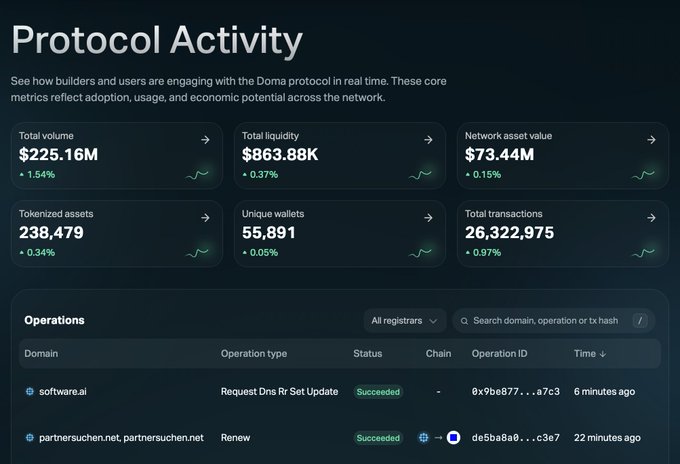Click the 0.37% change indicator
The height and width of the screenshot is (464, 680).
pos(260,174)
